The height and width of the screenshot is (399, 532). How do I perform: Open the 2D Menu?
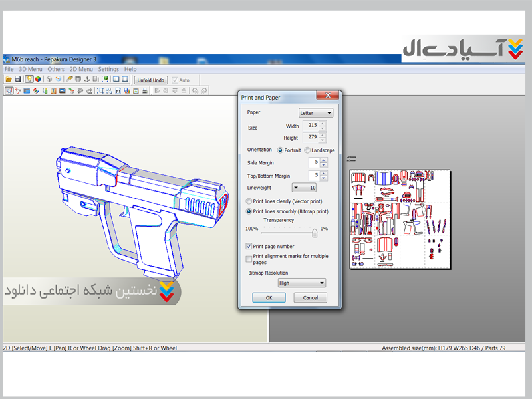(x=81, y=69)
